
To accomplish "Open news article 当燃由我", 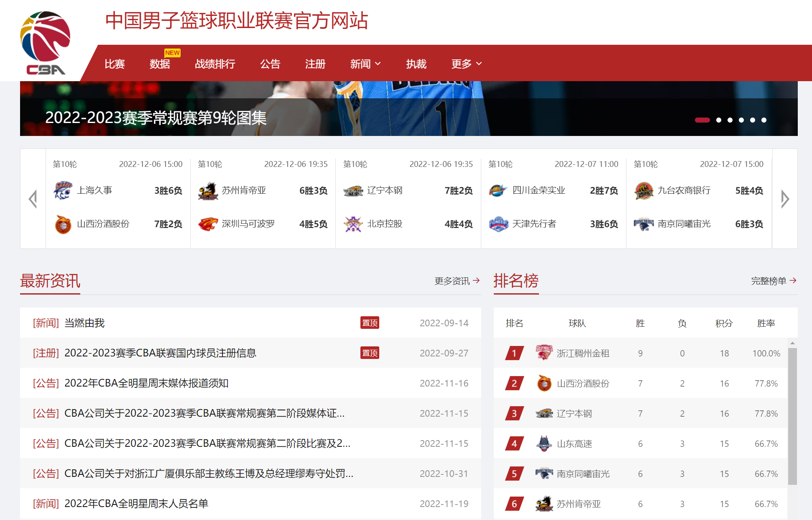I will tap(84, 323).
